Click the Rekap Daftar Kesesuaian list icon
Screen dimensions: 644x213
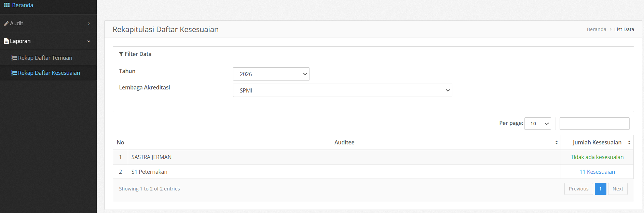14,73
